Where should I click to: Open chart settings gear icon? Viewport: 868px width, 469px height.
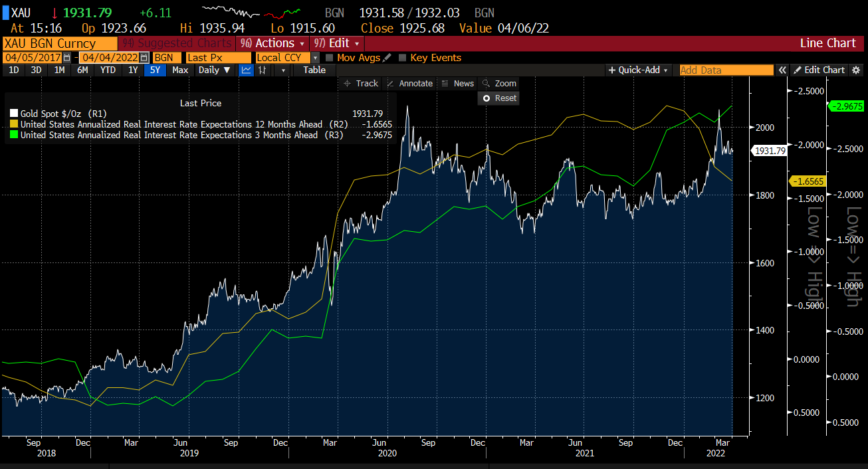pos(856,70)
